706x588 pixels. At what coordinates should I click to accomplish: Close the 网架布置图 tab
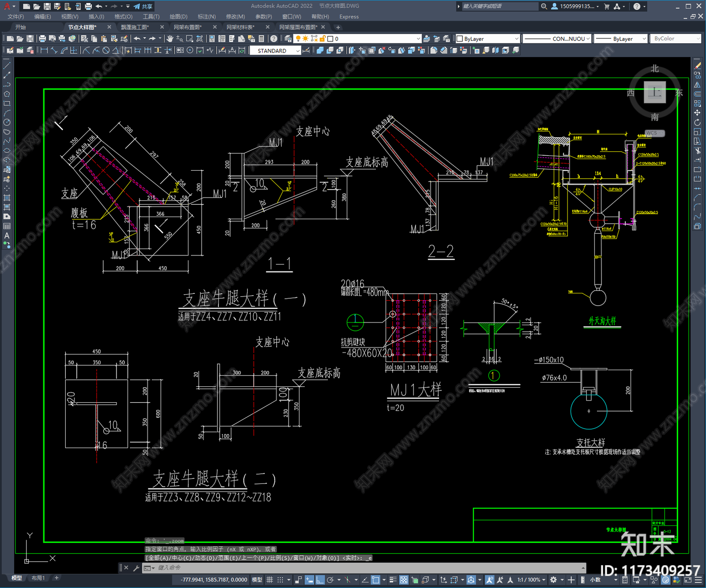215,27
